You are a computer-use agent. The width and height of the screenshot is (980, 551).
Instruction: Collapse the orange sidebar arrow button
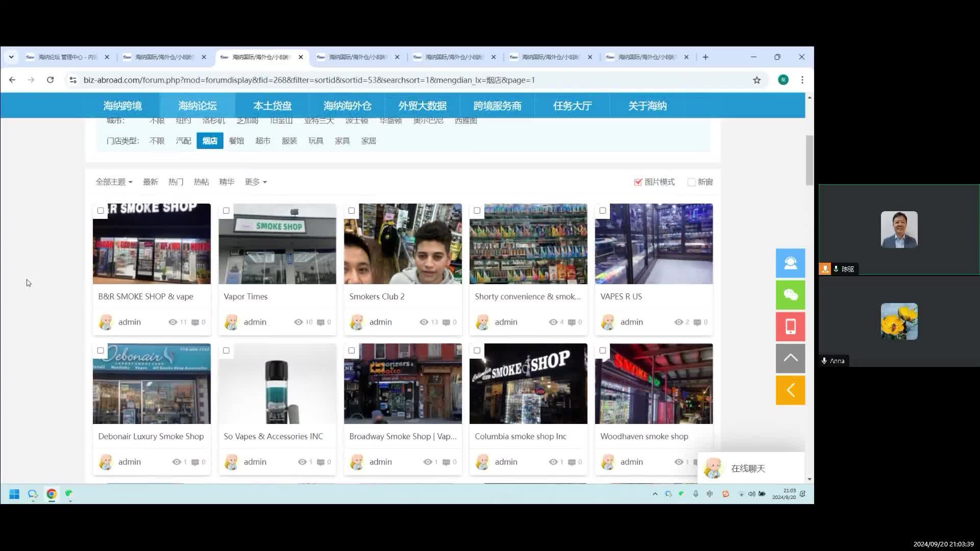(x=790, y=390)
